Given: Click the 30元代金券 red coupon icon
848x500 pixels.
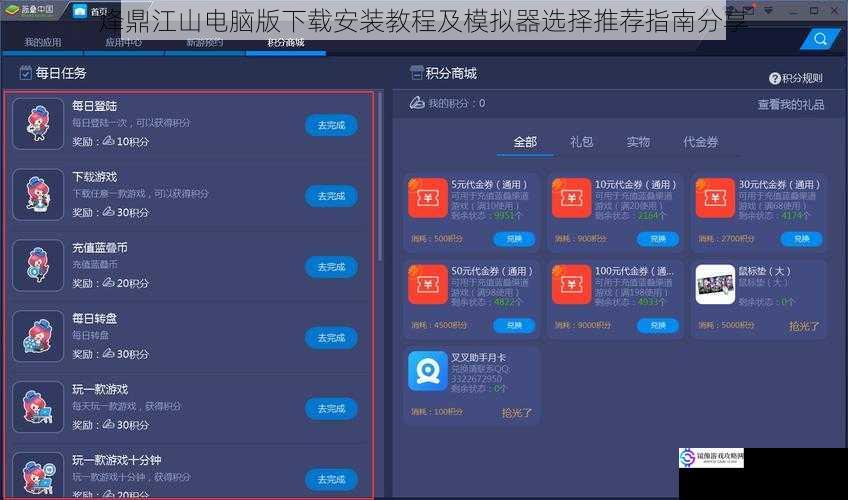Looking at the screenshot, I should coord(715,198).
